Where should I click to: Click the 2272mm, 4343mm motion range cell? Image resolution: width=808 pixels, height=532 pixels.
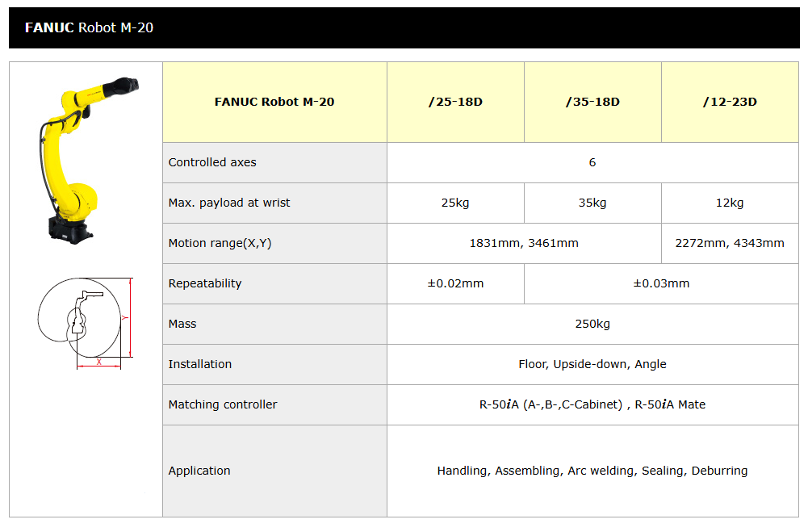click(730, 243)
